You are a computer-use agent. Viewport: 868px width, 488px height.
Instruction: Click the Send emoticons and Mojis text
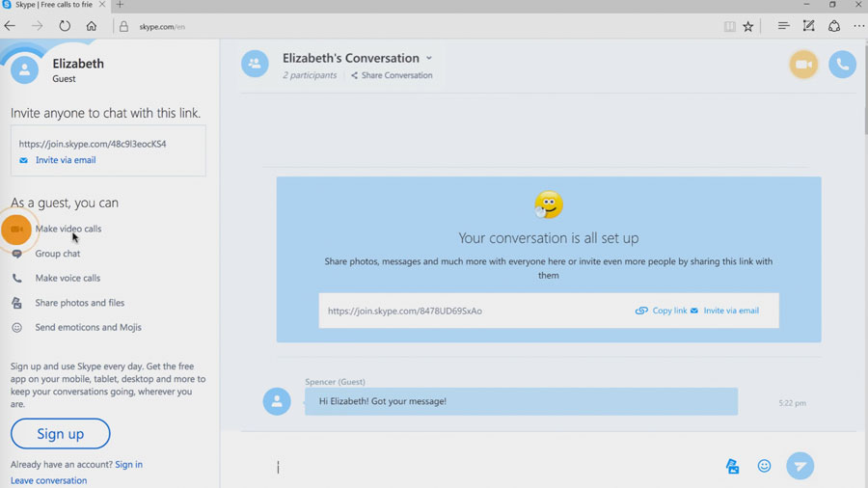(x=88, y=328)
